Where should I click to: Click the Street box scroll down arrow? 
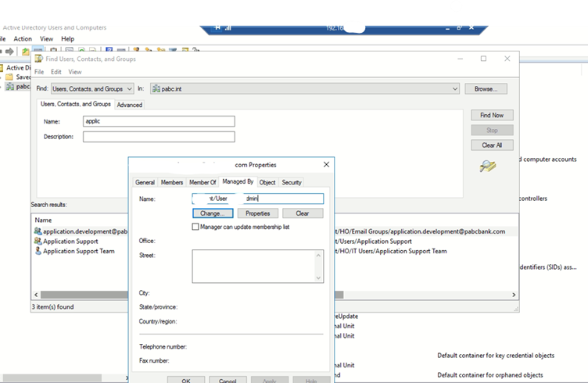pyautogui.click(x=318, y=277)
